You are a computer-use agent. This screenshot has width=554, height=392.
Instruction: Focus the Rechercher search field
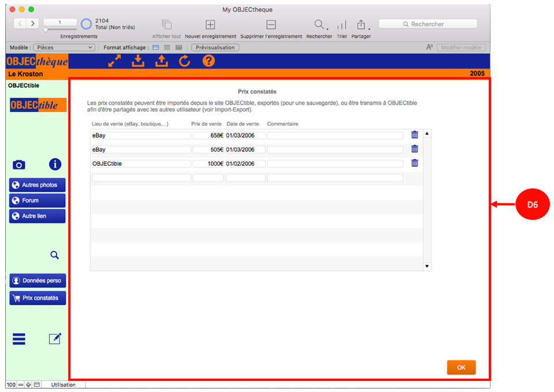428,24
